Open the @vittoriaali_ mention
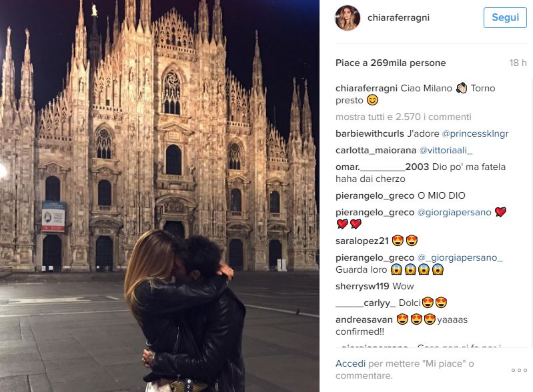Viewport: 533px width, 392px height. pyautogui.click(x=446, y=150)
